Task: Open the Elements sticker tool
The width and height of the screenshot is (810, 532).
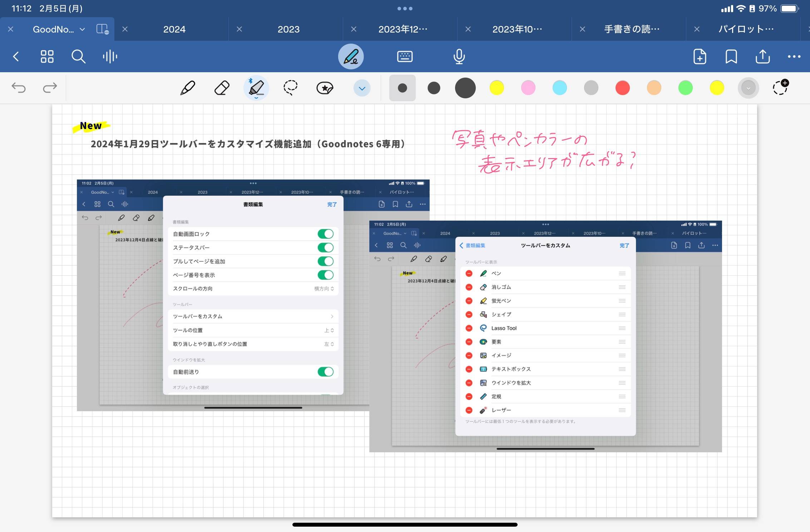Action: coord(325,88)
